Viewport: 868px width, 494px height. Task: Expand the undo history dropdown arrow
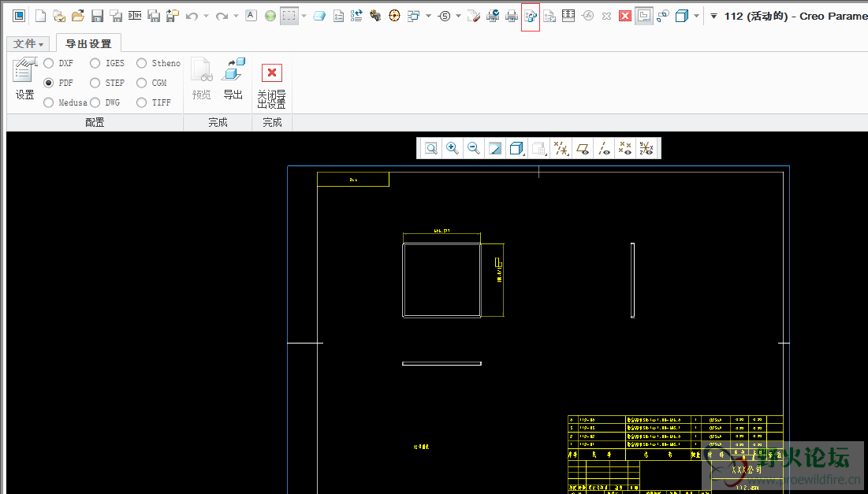(x=206, y=16)
